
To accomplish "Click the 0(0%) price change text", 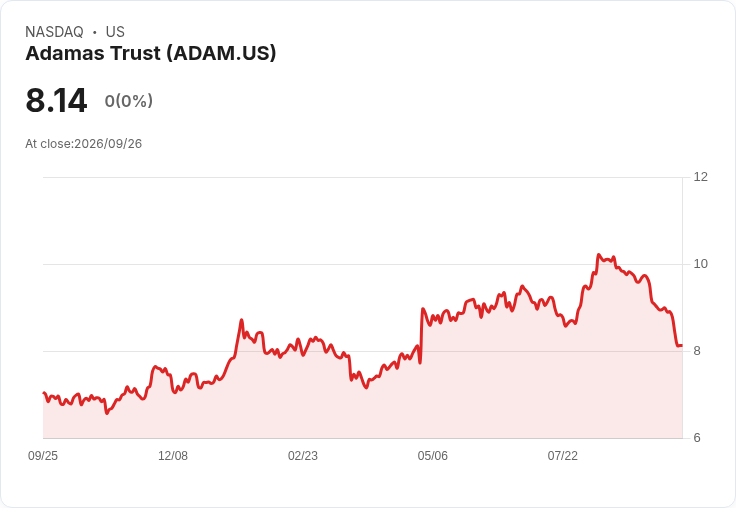I will pos(129,101).
